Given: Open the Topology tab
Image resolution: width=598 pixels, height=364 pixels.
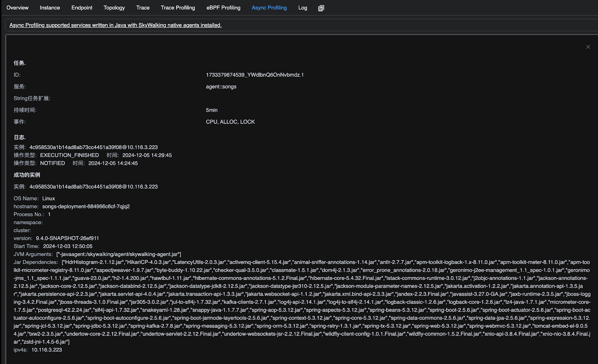Looking at the screenshot, I should 114,8.
